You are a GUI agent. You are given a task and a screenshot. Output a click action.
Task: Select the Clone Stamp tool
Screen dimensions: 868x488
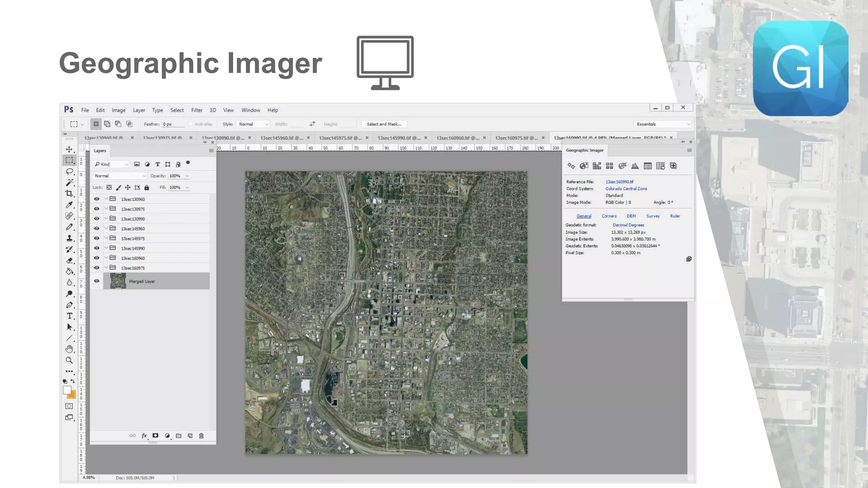coord(69,238)
